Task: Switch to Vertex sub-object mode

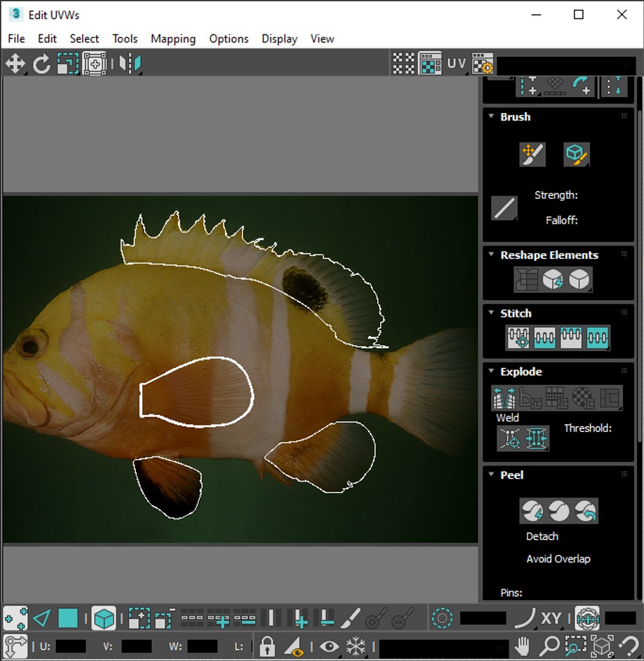Action: point(15,618)
